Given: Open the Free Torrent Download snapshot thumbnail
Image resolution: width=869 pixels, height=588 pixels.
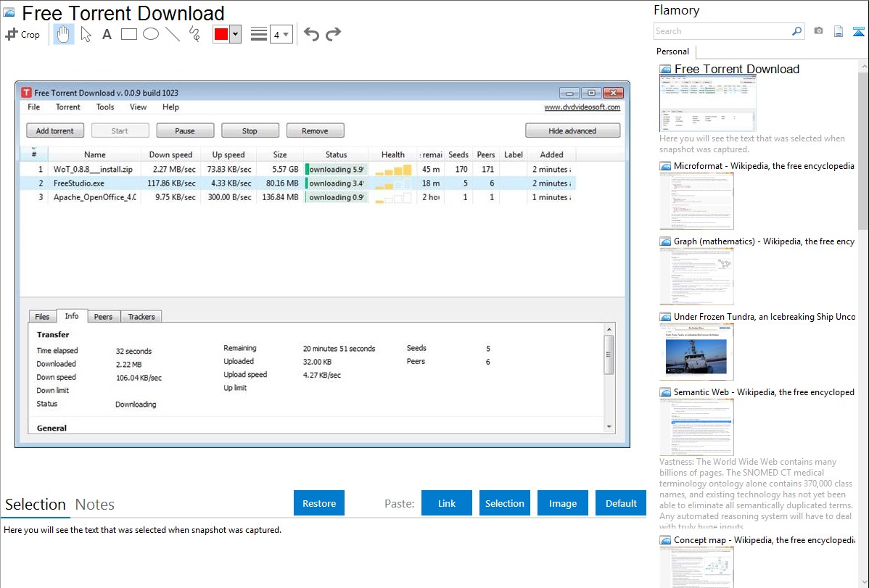Looking at the screenshot, I should click(708, 104).
